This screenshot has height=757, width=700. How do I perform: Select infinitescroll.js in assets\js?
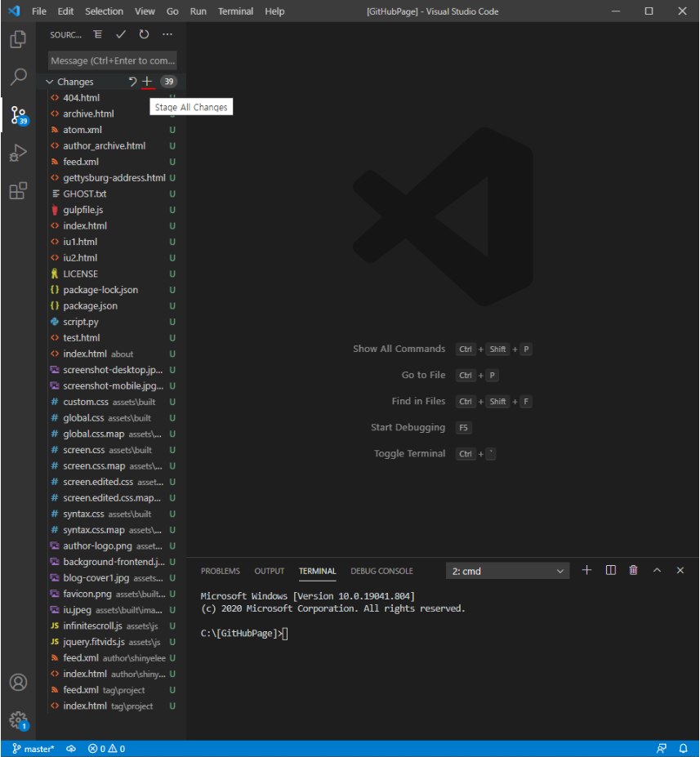(114, 626)
